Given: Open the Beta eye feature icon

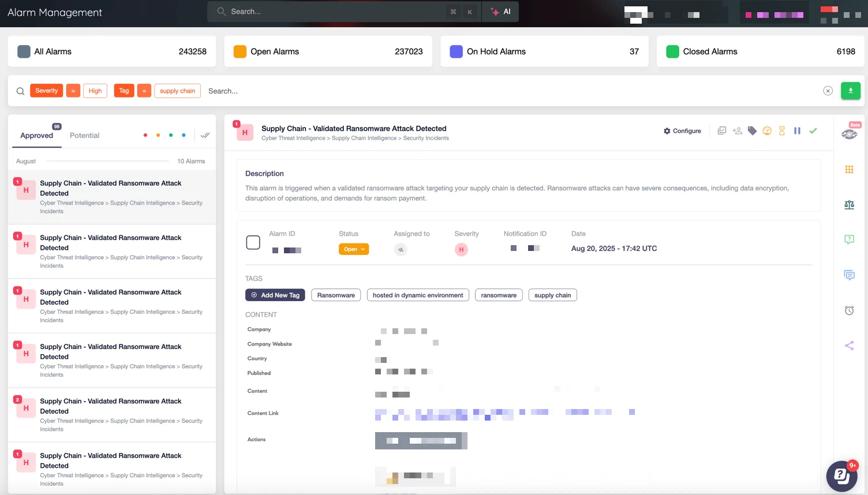Looking at the screenshot, I should pyautogui.click(x=848, y=133).
